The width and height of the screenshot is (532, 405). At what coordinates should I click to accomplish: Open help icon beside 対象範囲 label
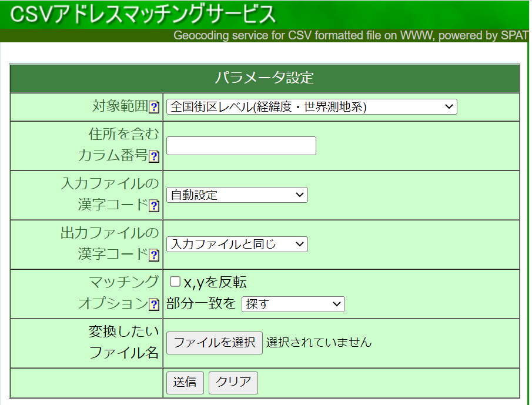(154, 107)
